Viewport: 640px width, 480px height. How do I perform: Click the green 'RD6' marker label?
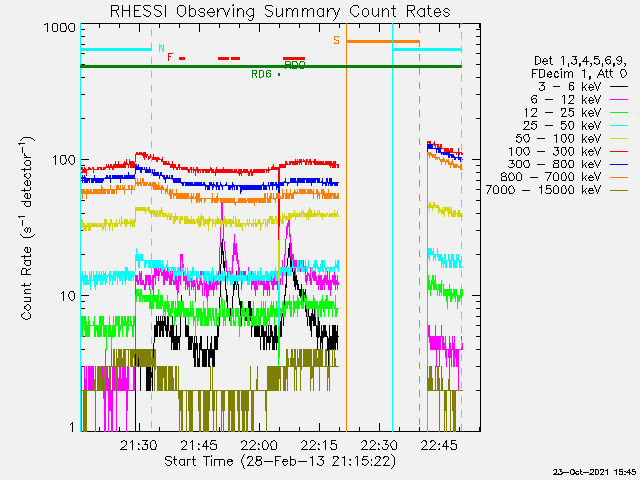[x=261, y=74]
